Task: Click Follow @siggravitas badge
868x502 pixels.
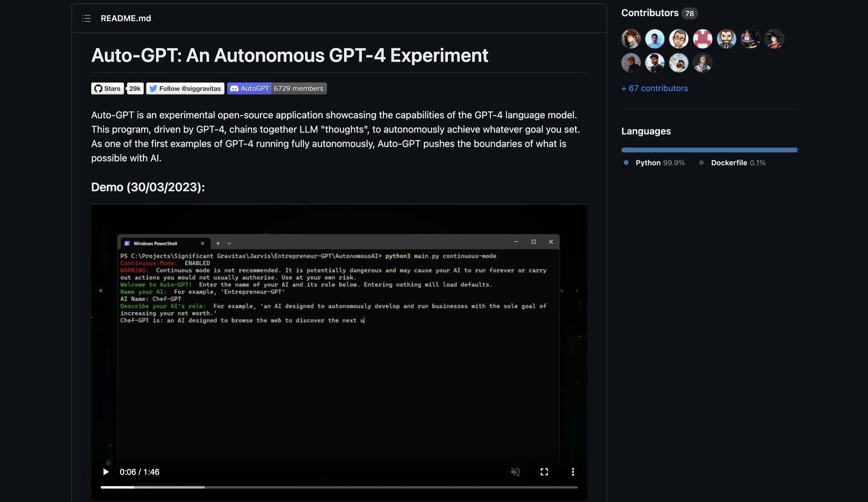Action: [184, 88]
